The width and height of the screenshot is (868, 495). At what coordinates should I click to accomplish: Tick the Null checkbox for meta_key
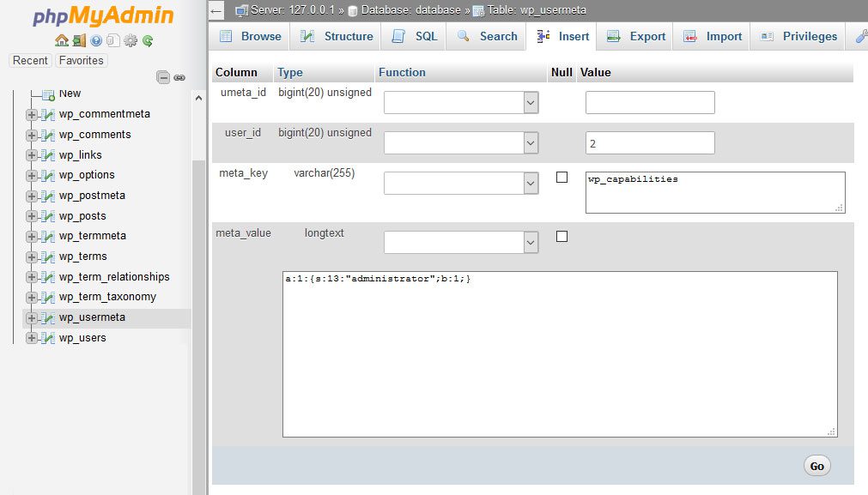[561, 178]
